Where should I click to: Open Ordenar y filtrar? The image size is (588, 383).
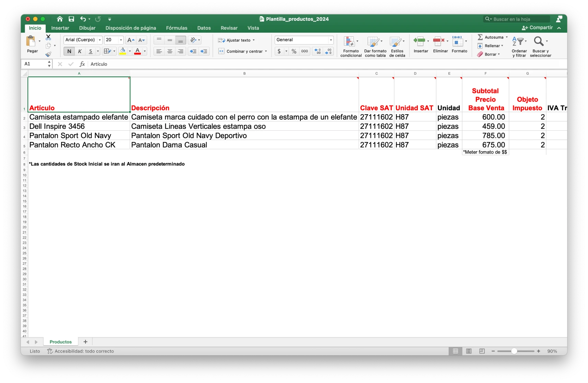519,46
